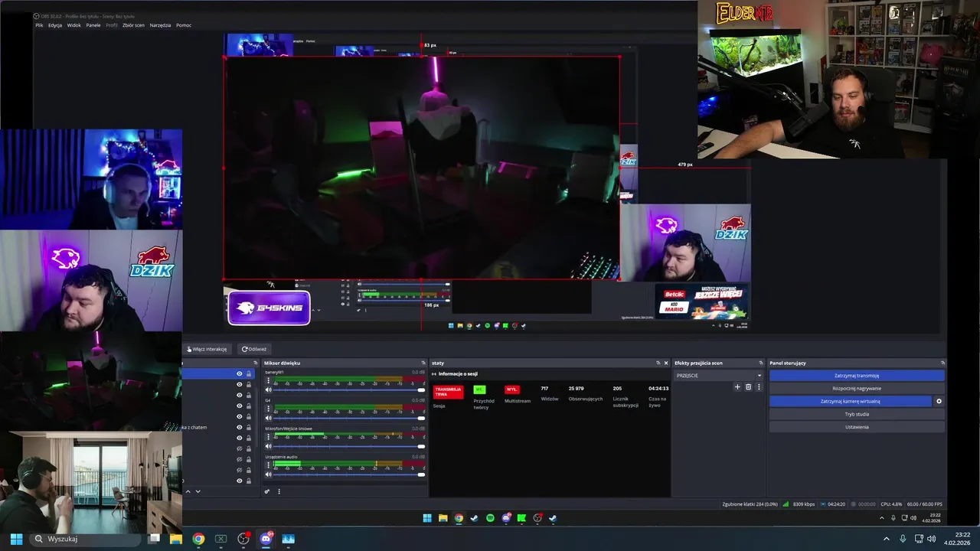Open volume control in system tray
980x551 pixels.
932,539
